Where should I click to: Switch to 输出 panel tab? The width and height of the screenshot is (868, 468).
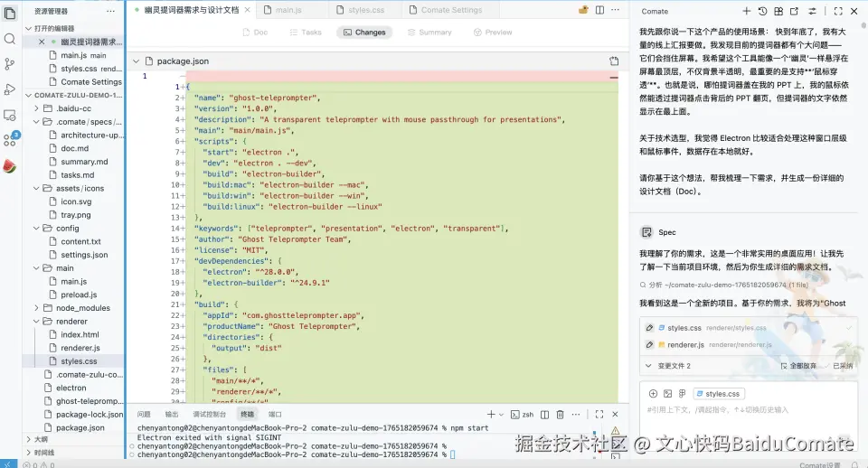pyautogui.click(x=172, y=415)
